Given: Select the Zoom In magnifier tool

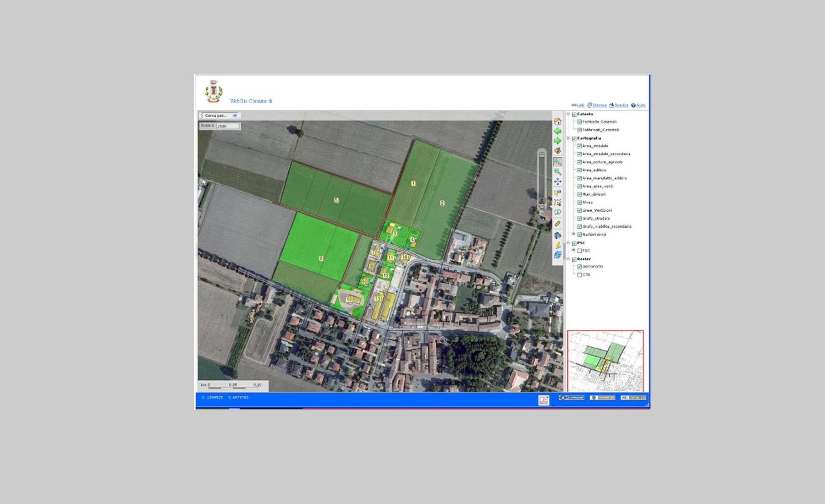Looking at the screenshot, I should pos(557,162).
